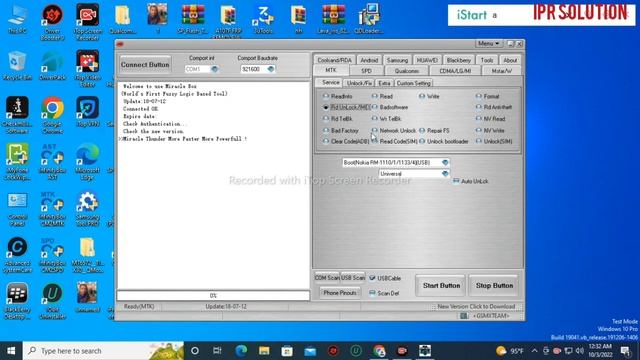
Task: Launch the BlackBerry Desktop shortcut
Action: pyautogui.click(x=17, y=301)
